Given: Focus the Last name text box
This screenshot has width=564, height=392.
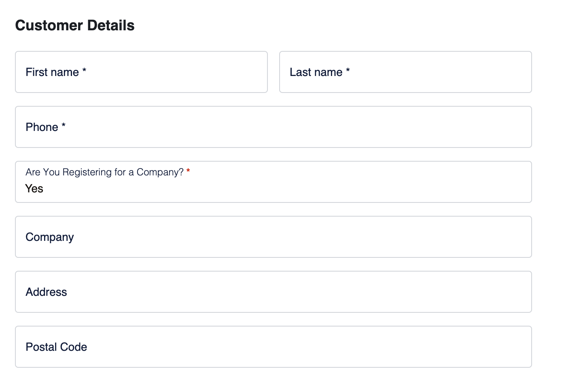Looking at the screenshot, I should pos(405,72).
